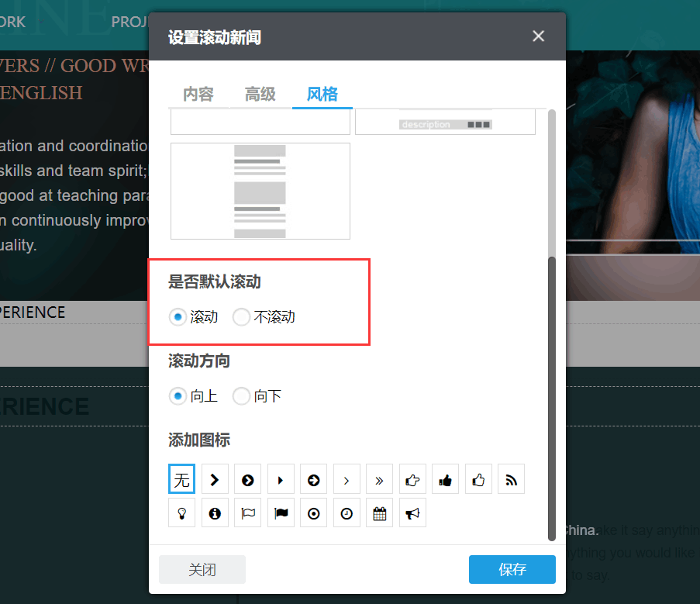This screenshot has width=700, height=604.
Task: Select the 风格 tab
Action: (322, 94)
